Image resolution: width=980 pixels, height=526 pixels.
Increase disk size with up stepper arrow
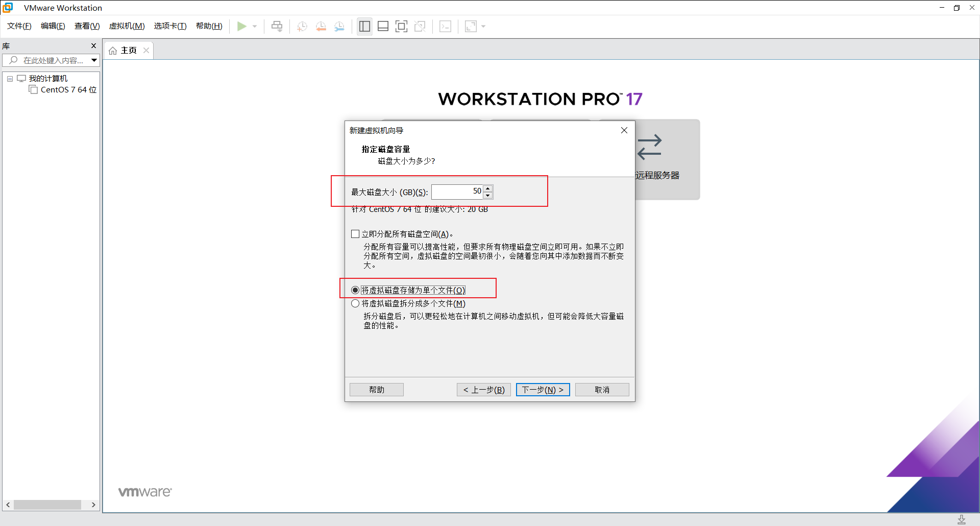488,188
